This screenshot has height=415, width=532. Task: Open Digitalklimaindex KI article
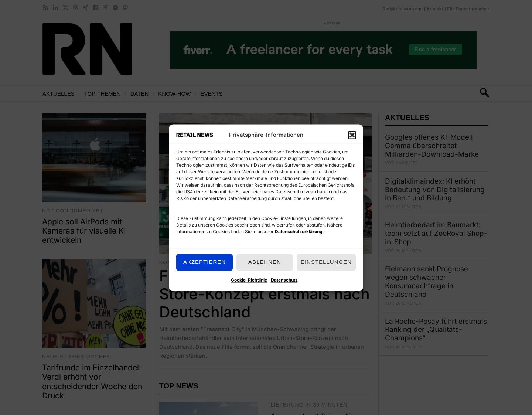click(434, 190)
